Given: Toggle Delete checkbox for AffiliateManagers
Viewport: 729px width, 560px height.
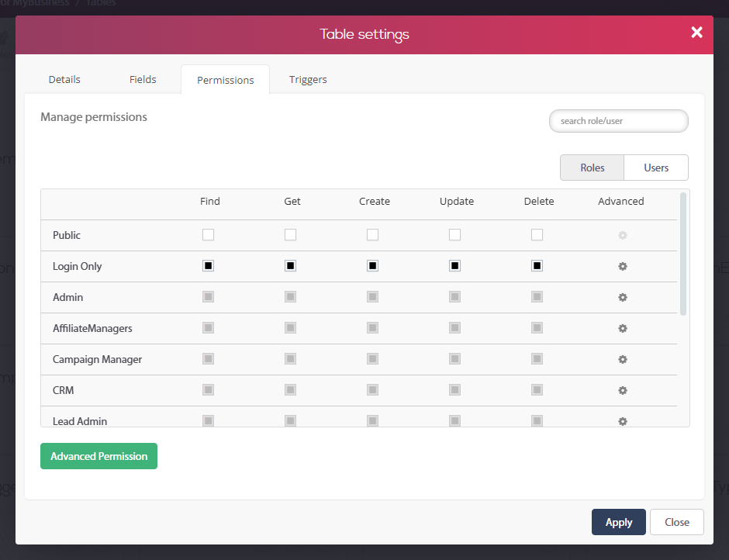Looking at the screenshot, I should [537, 328].
